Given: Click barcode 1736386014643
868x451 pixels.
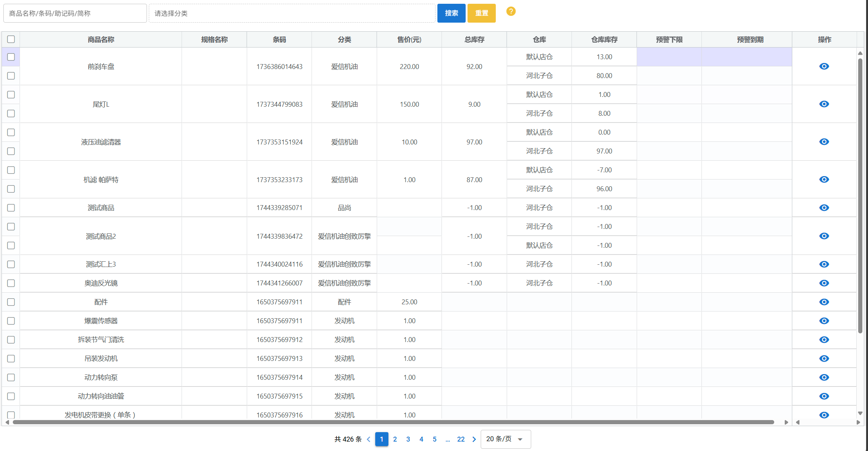Looking at the screenshot, I should tap(279, 67).
